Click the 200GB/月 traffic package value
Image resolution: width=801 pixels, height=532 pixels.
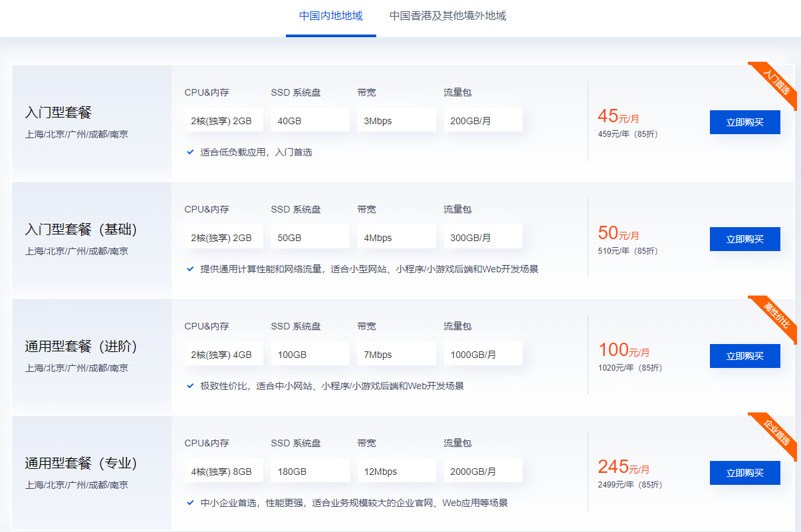coord(483,121)
